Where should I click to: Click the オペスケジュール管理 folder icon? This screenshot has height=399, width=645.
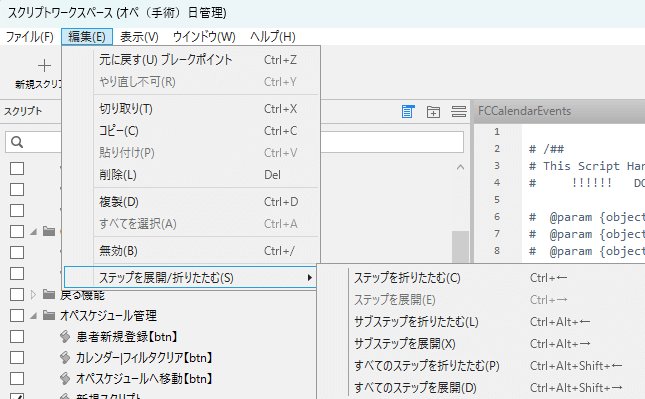49,315
